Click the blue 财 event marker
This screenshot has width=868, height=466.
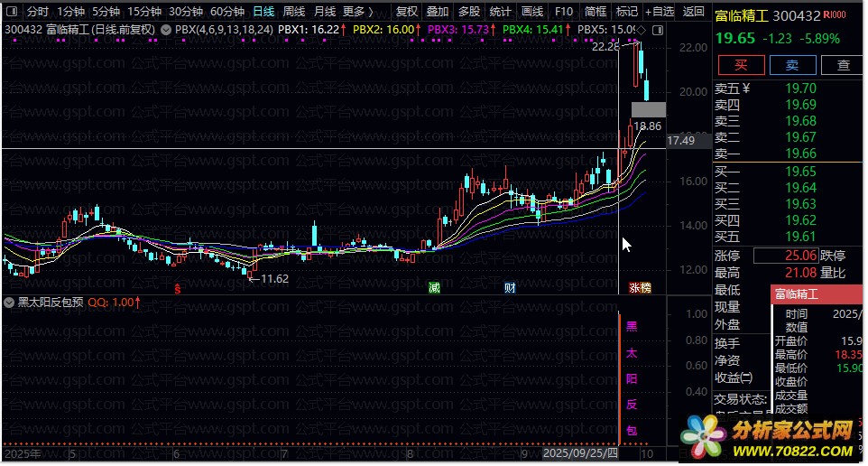(510, 287)
